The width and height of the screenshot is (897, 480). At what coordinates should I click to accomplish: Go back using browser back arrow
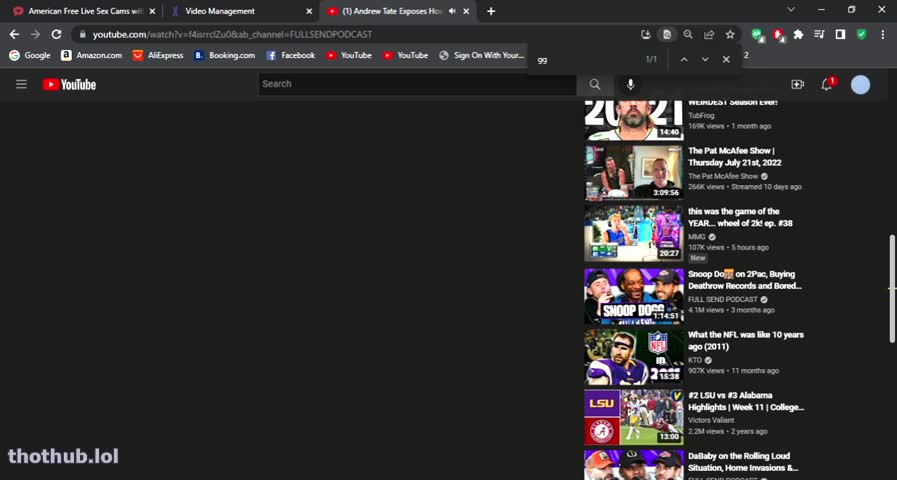coord(14,34)
